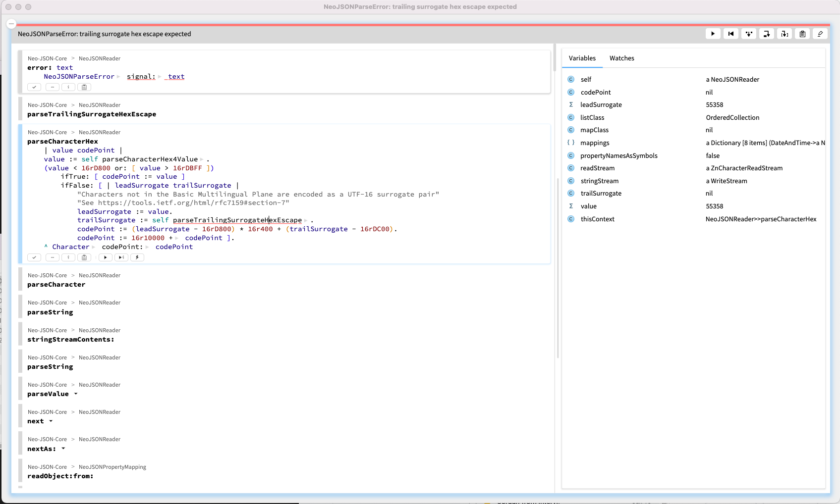Click minus discard button under error: method
This screenshot has width=840, height=504.
point(52,87)
